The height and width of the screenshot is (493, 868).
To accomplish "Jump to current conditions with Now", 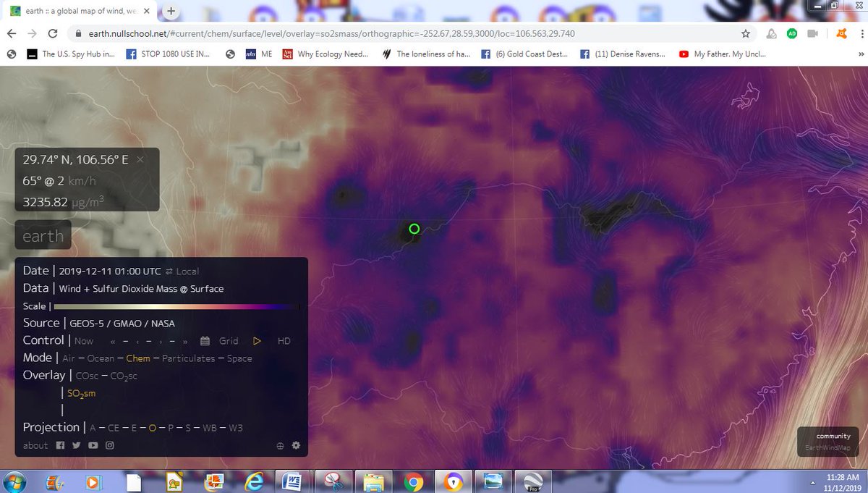I will (84, 341).
